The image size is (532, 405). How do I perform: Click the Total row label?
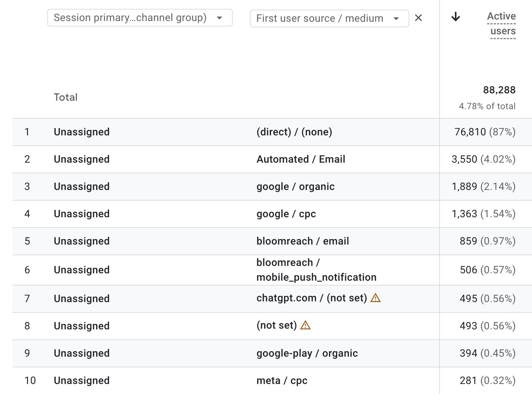coord(66,97)
